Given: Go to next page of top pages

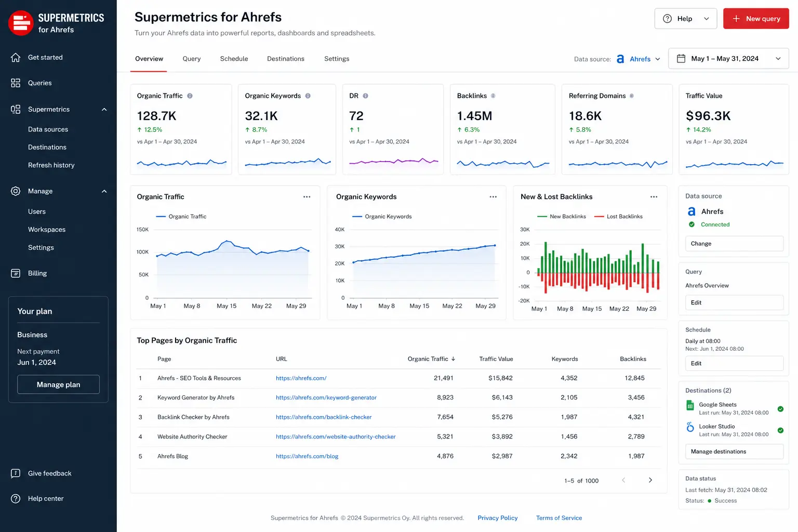Looking at the screenshot, I should (650, 480).
